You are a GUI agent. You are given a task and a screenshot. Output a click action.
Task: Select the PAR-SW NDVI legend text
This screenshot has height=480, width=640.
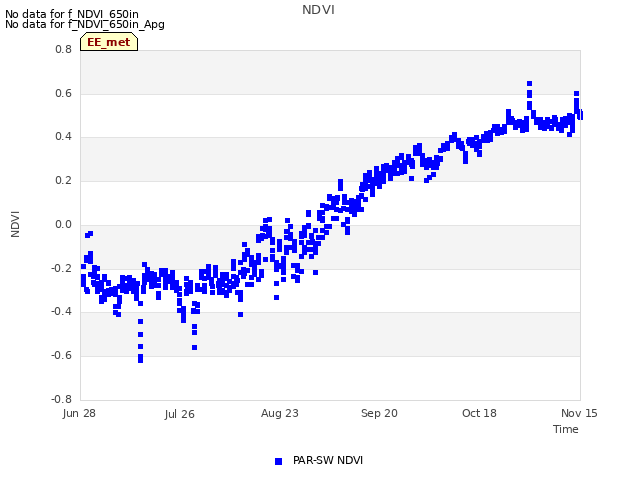[328, 460]
